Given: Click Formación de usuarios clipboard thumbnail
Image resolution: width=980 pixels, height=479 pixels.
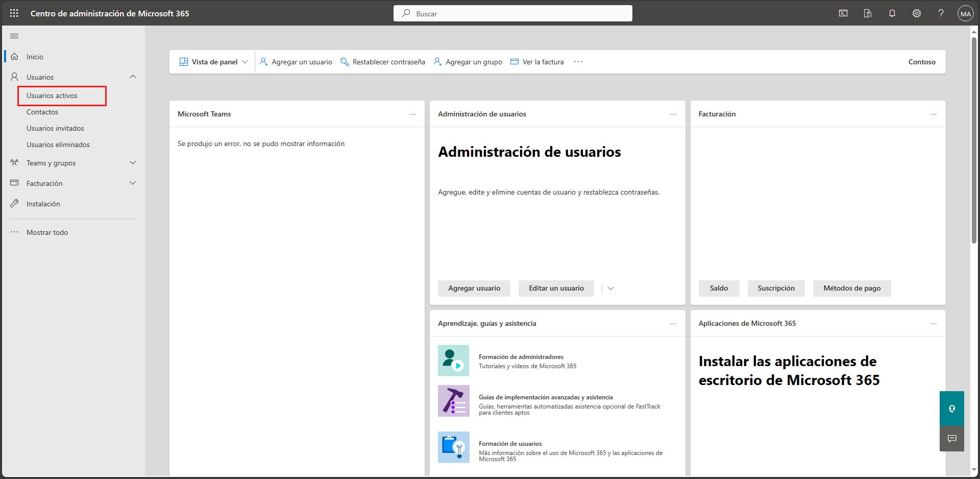Looking at the screenshot, I should 453,447.
